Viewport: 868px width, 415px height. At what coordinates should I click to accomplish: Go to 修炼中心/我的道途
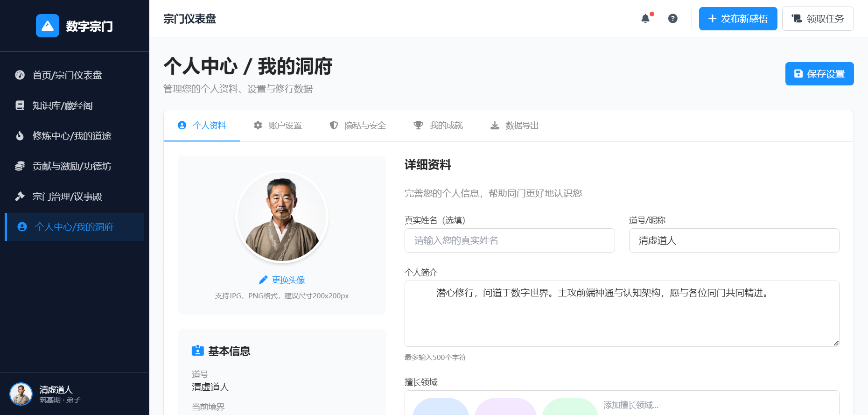(x=75, y=135)
